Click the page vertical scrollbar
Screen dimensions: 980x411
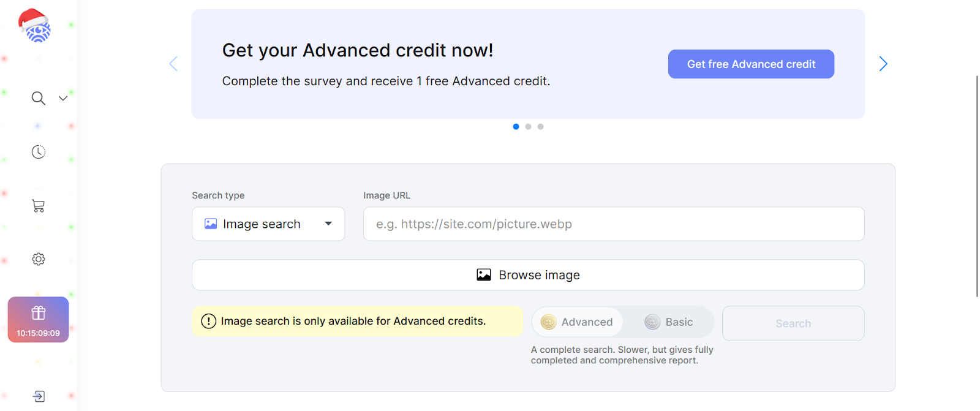(x=977, y=184)
